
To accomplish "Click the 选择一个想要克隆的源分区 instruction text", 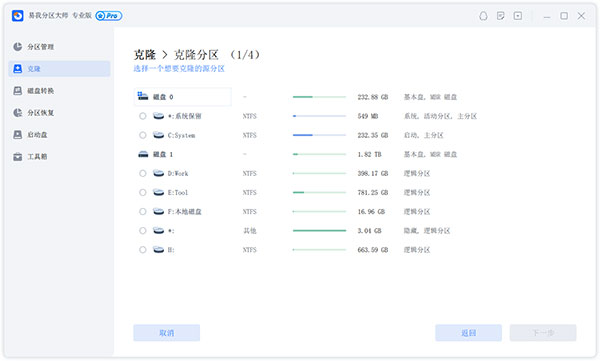I will tap(179, 69).
